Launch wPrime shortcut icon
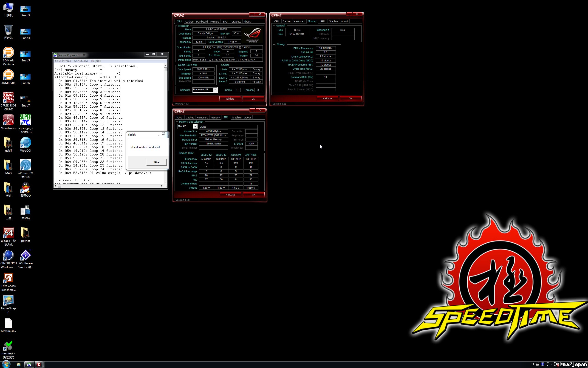Screen dimensions: 588x368 click(x=25, y=169)
